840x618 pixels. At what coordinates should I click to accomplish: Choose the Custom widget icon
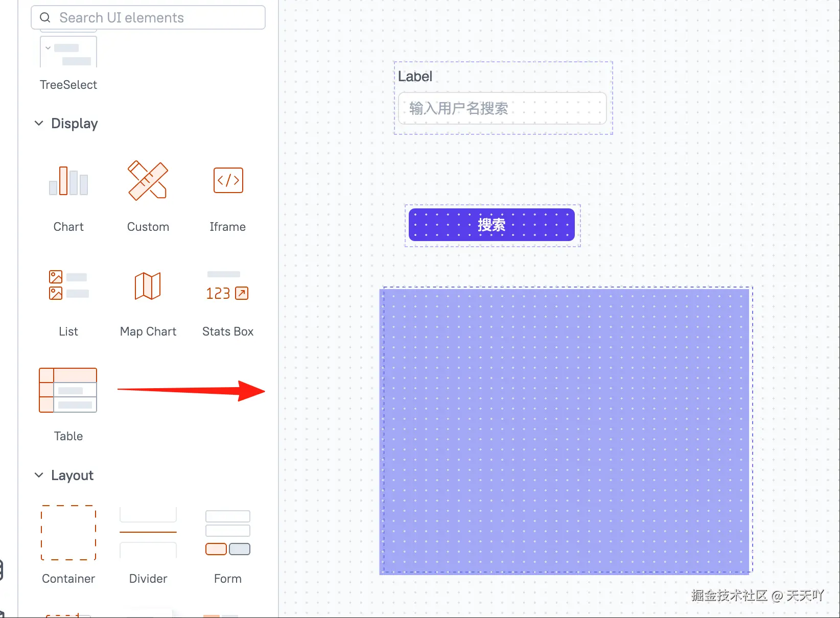click(x=148, y=181)
